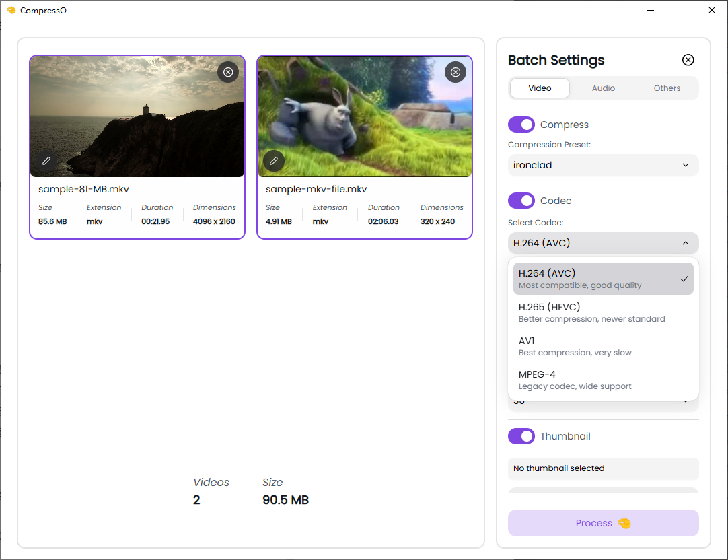Remove sample-mkv-file.mkv using its X icon
The image size is (728, 560).
(456, 72)
